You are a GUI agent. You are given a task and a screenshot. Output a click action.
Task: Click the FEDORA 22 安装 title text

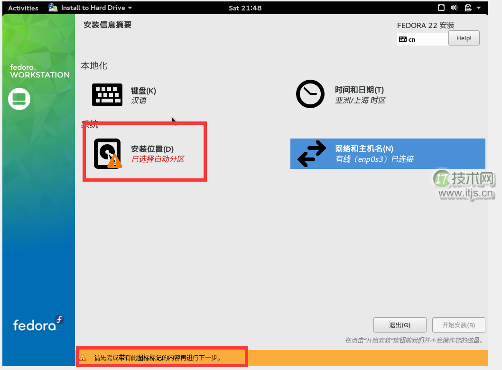click(x=426, y=25)
